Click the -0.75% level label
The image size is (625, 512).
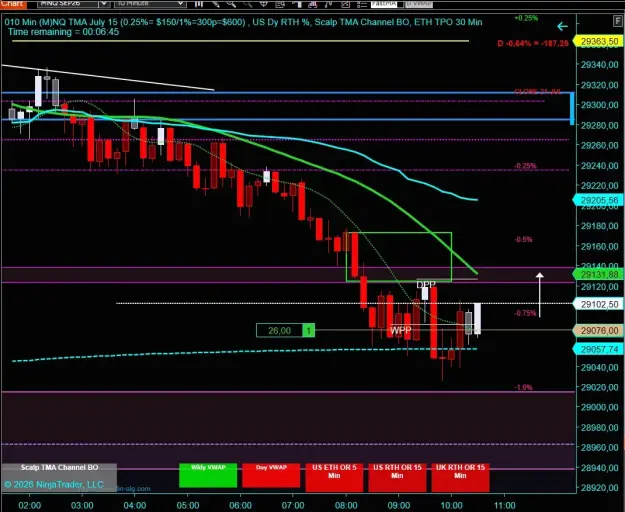coord(525,313)
